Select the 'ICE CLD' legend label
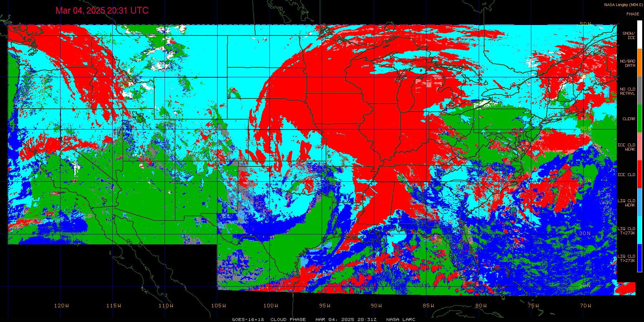The width and height of the screenshot is (644, 322). 626,175
